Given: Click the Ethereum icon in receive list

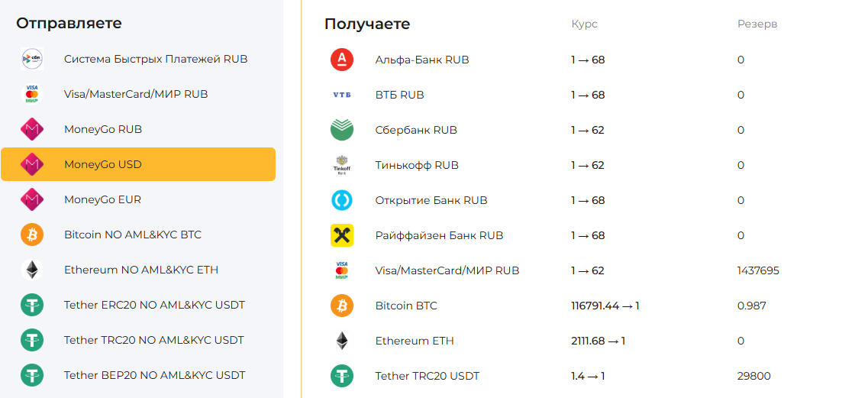Looking at the screenshot, I should 341,341.
